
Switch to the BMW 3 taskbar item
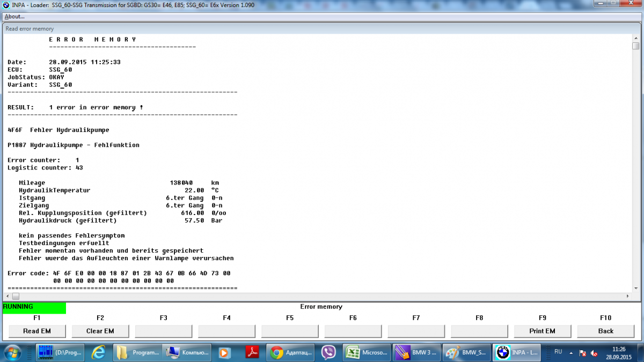click(x=417, y=352)
